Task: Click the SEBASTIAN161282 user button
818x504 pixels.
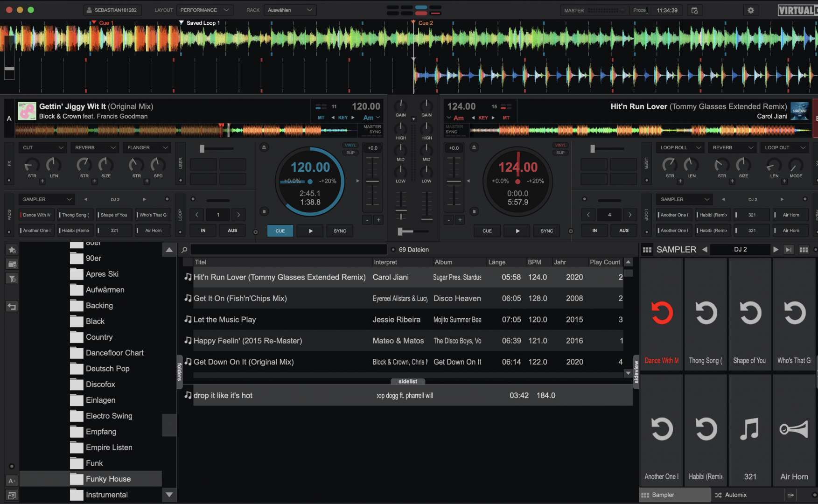Action: (x=112, y=10)
